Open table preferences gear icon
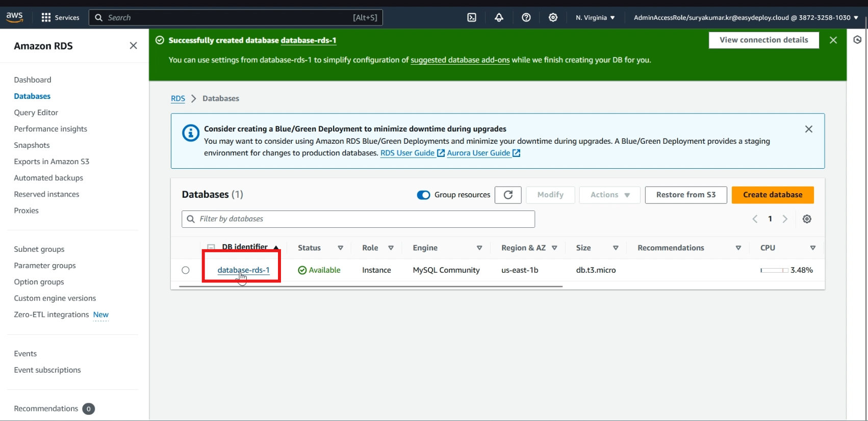Image resolution: width=868 pixels, height=421 pixels. pos(807,219)
